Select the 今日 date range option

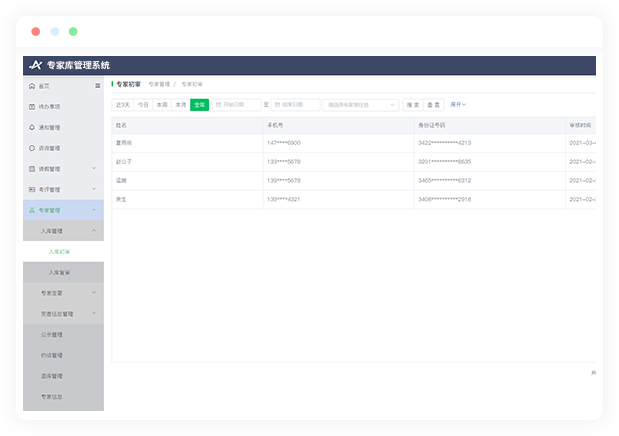click(143, 104)
